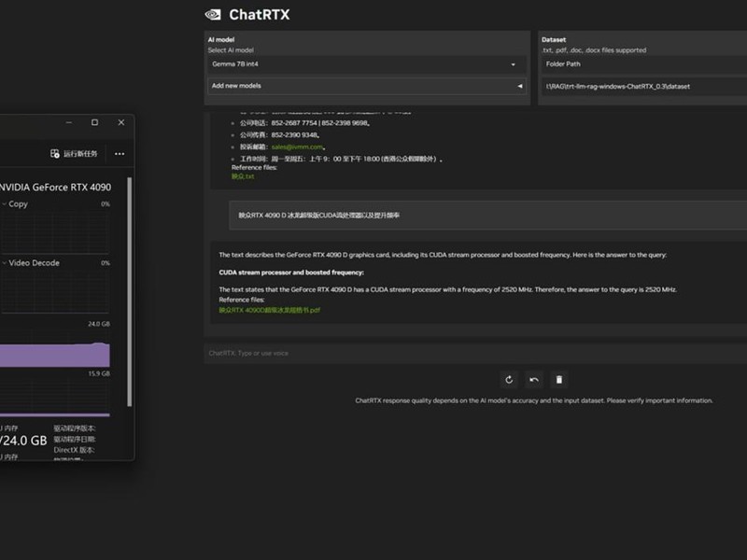747x560 pixels.
Task: Click the ChatRTX title text
Action: tap(260, 15)
